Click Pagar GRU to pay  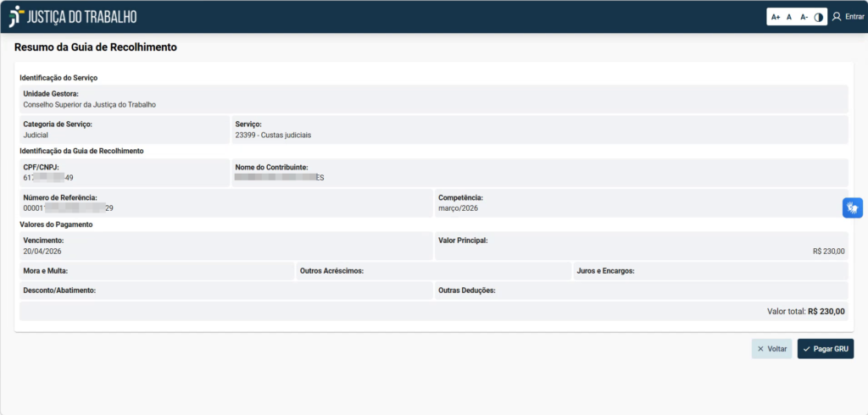pyautogui.click(x=825, y=349)
